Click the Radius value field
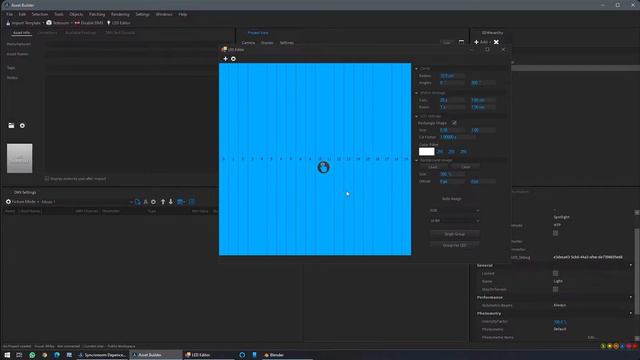This screenshot has width=640, height=360. (x=452, y=76)
